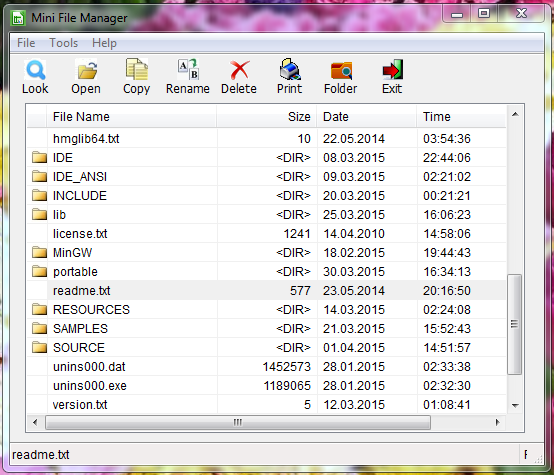Open the File menu
This screenshot has height=475, width=554.
click(26, 43)
